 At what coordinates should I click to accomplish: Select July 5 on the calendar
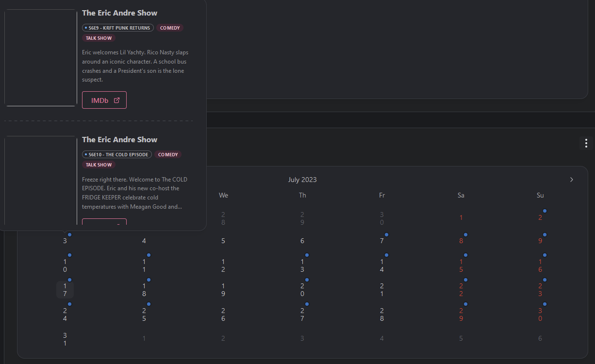(223, 241)
